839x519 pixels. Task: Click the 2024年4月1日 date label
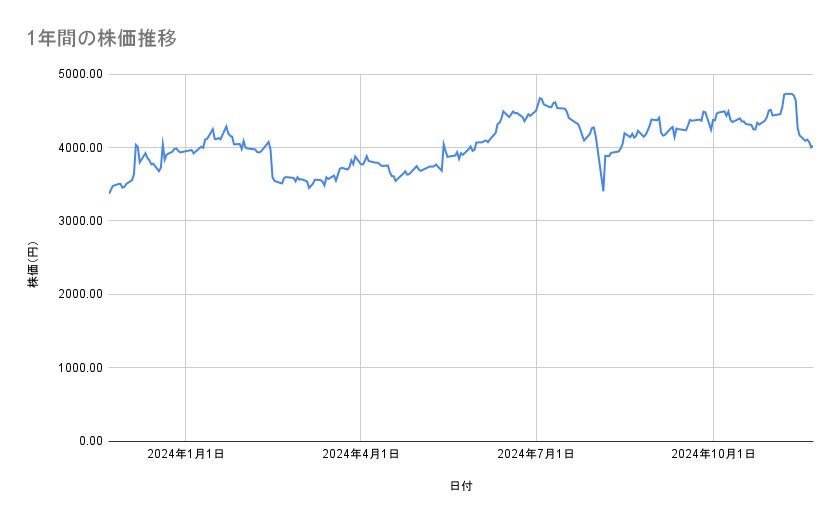click(361, 455)
